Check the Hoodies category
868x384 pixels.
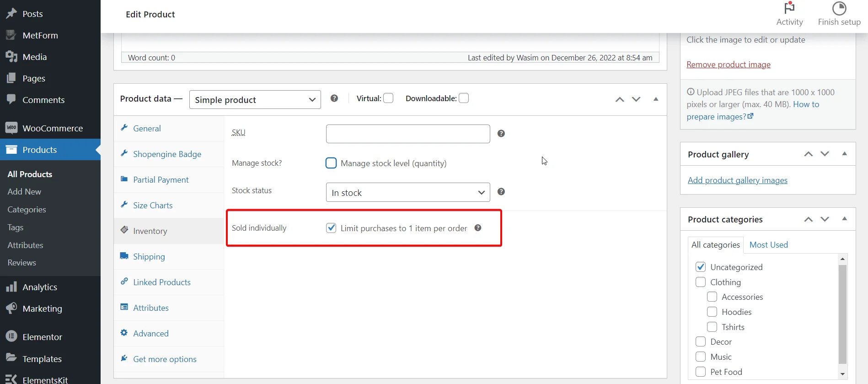click(712, 312)
